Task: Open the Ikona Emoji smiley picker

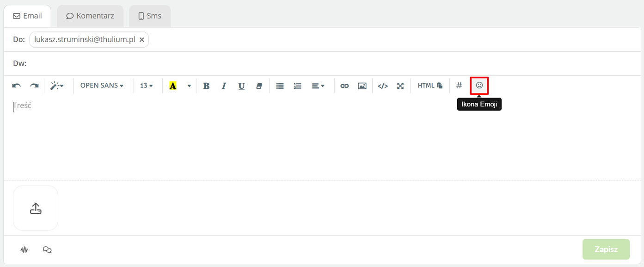Action: click(x=479, y=85)
